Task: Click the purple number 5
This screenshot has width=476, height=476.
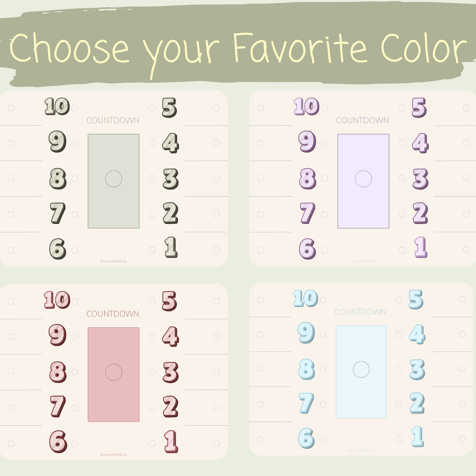Action: [x=419, y=107]
